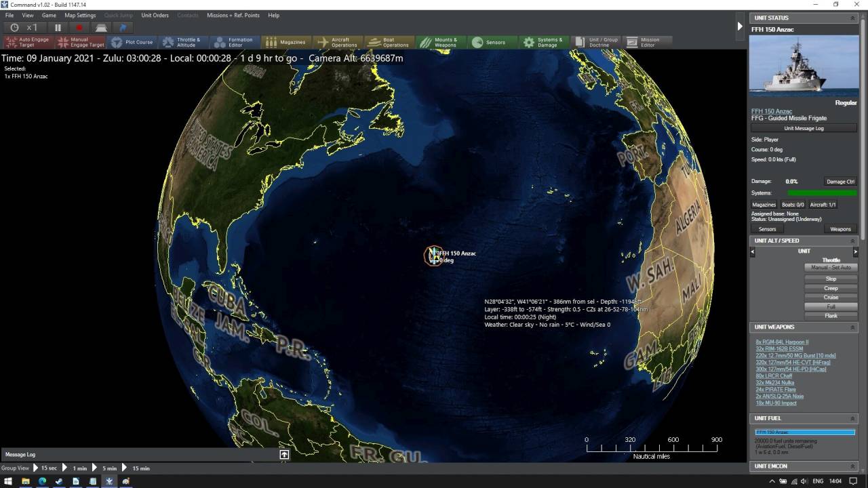Open Plot Course tool
Image resolution: width=868 pixels, height=488 pixels.
tap(132, 42)
